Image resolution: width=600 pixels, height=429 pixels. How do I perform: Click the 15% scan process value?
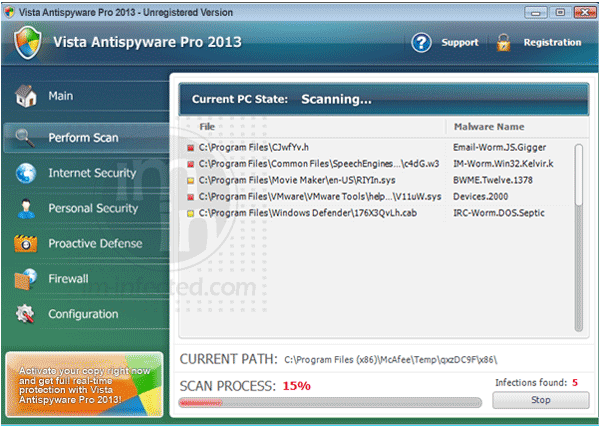297,386
